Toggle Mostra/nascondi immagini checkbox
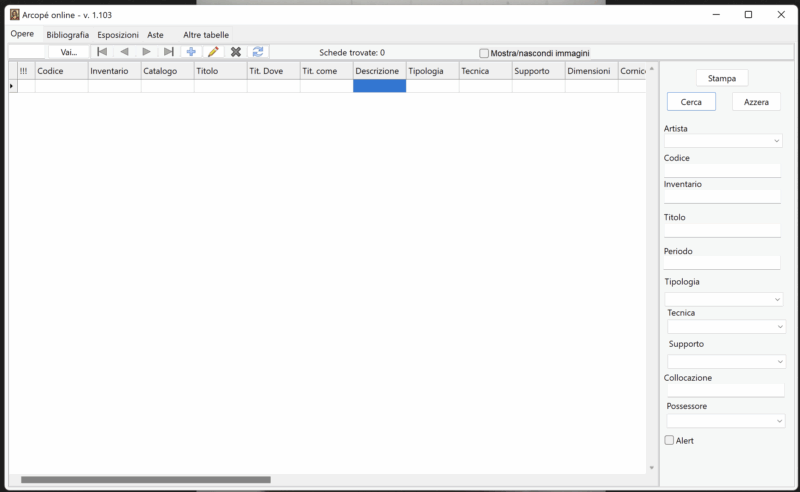Viewport: 800px width, 492px height. (485, 53)
